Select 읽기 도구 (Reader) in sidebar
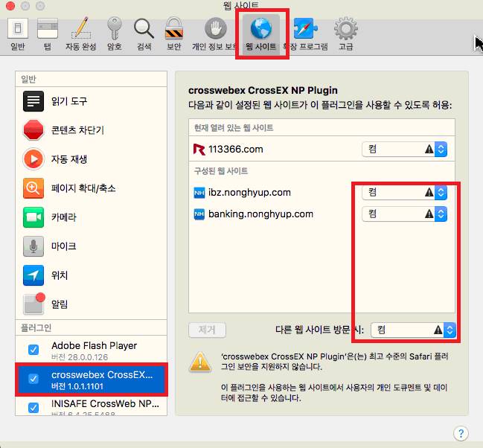483x448 pixels. coord(92,101)
